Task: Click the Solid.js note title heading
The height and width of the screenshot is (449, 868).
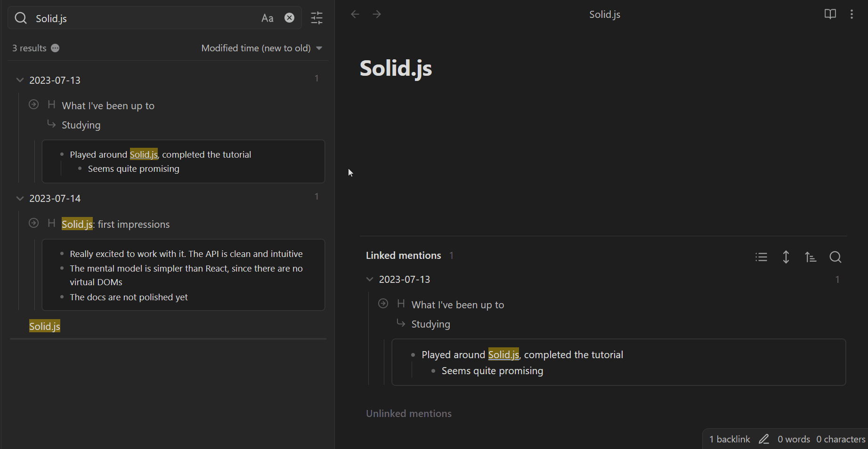Action: tap(396, 68)
